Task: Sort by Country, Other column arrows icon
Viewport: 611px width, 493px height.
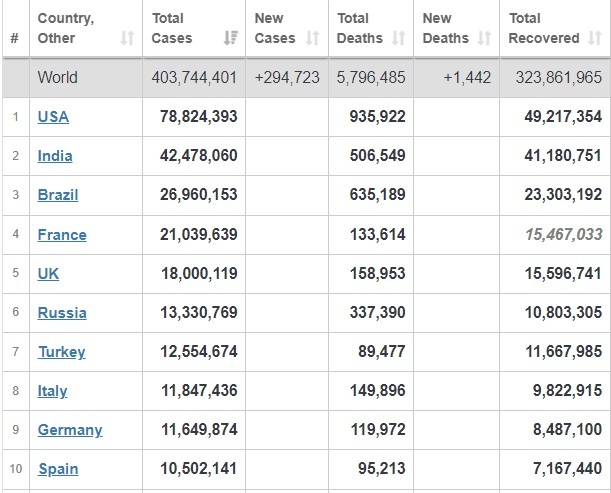Action: [x=127, y=38]
